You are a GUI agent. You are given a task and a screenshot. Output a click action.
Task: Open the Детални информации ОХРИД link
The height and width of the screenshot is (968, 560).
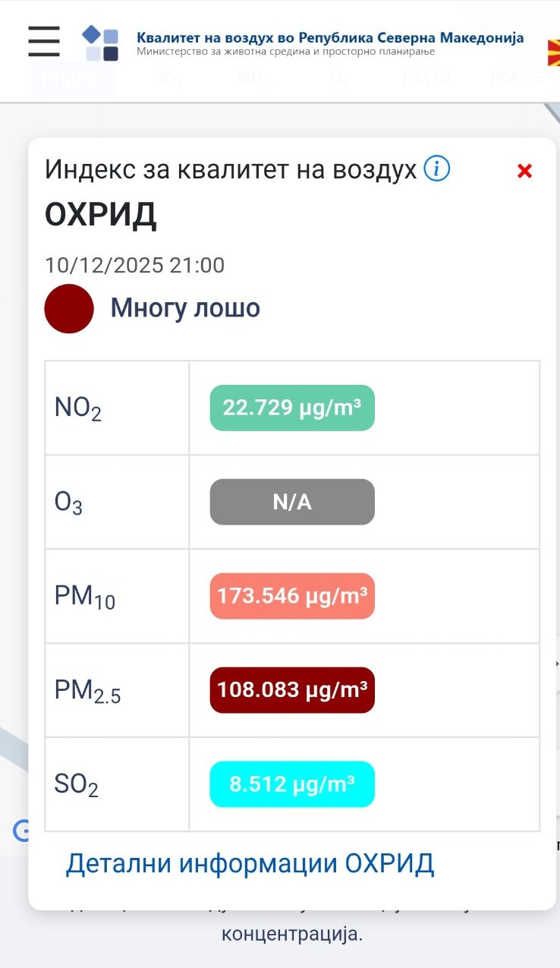click(x=250, y=864)
